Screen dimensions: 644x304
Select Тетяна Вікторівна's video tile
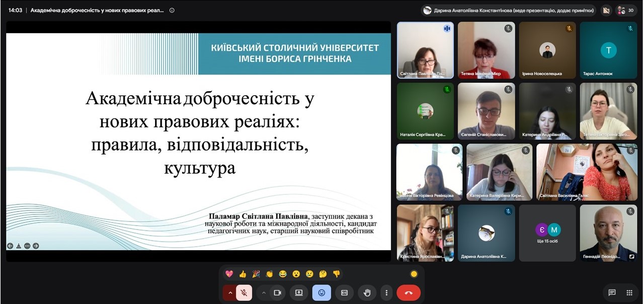(609, 111)
